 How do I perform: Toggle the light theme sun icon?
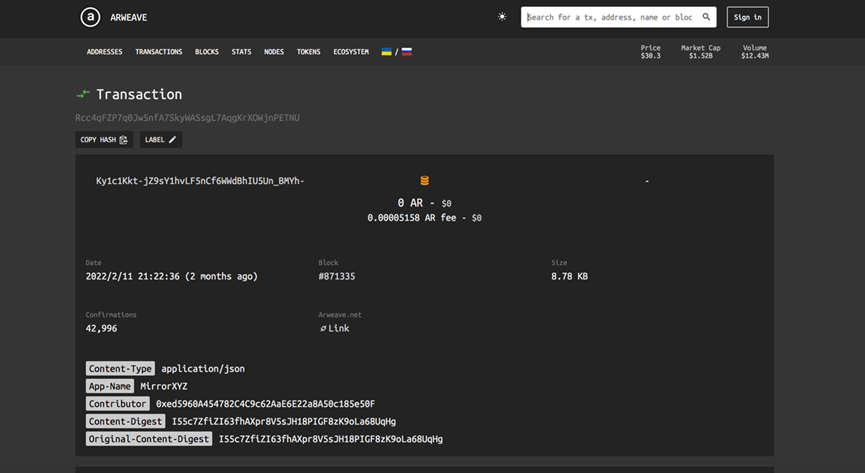[502, 17]
